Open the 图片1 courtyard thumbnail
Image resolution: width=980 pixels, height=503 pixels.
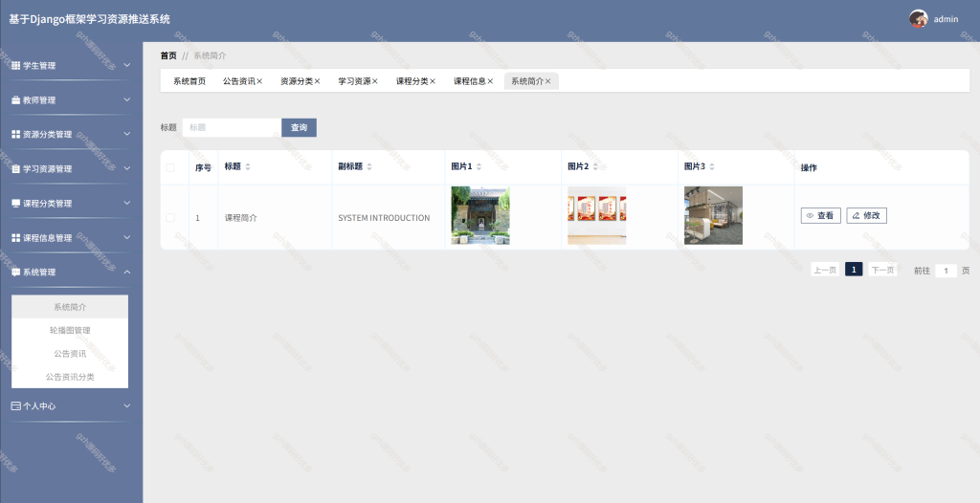click(x=480, y=215)
